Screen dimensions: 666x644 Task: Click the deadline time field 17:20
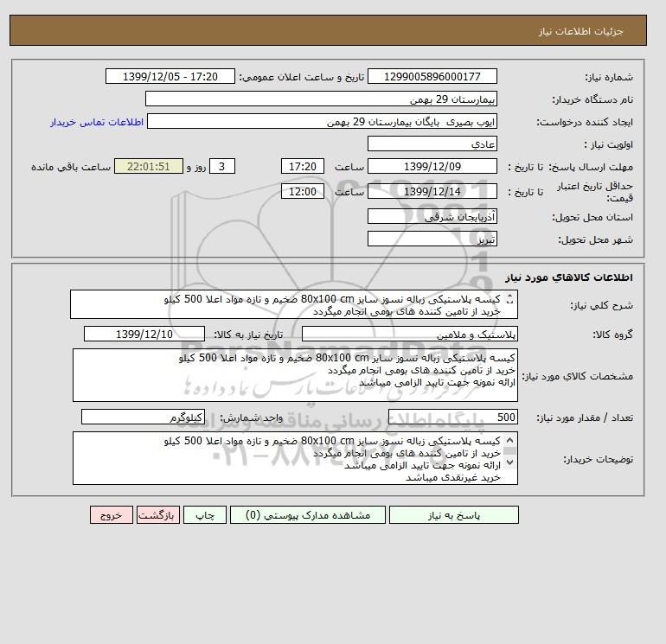point(303,167)
